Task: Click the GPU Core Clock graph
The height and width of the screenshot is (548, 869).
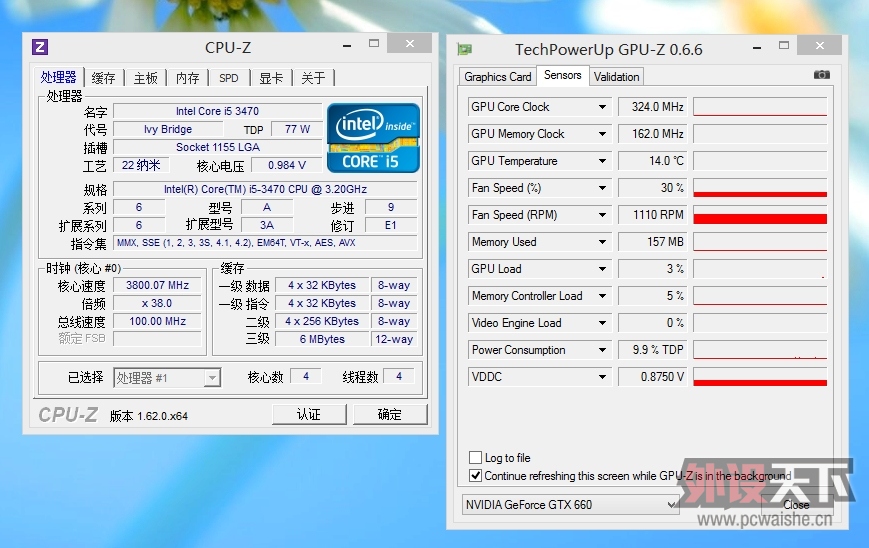Action: pos(760,107)
